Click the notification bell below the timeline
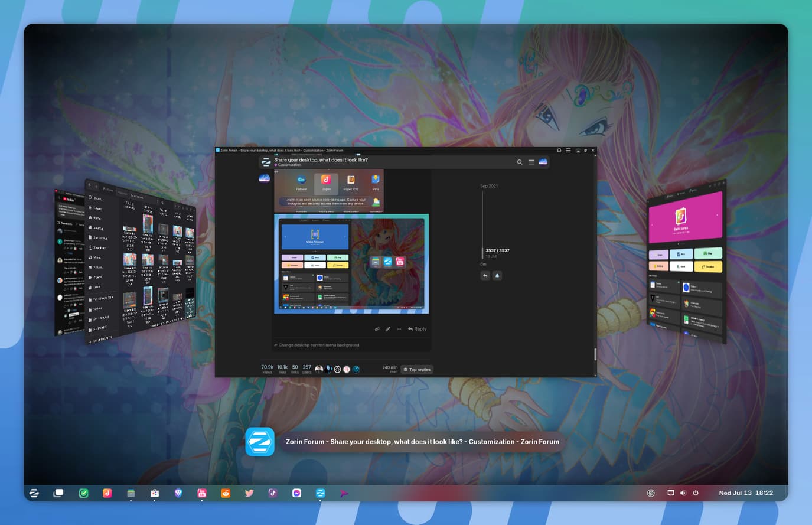812x525 pixels. (x=497, y=275)
